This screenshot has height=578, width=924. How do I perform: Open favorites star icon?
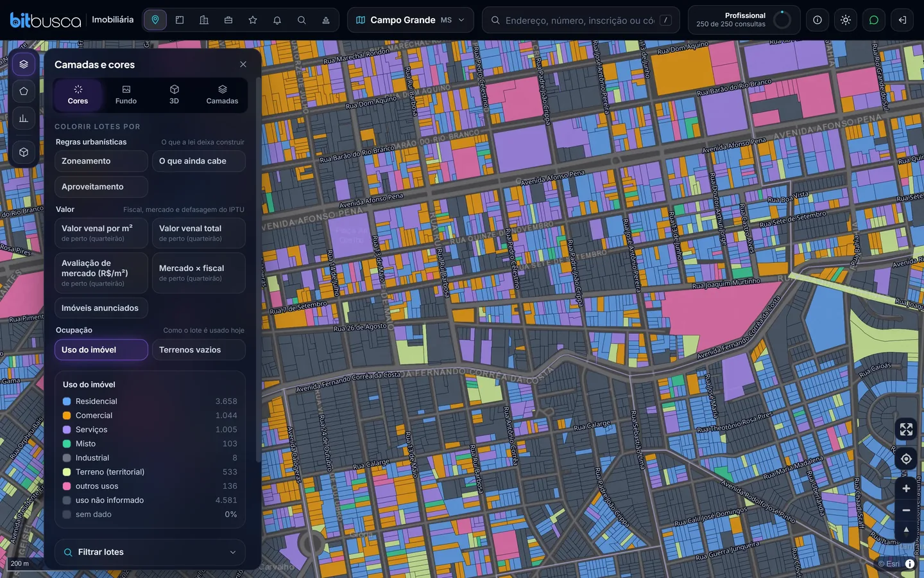pyautogui.click(x=253, y=20)
